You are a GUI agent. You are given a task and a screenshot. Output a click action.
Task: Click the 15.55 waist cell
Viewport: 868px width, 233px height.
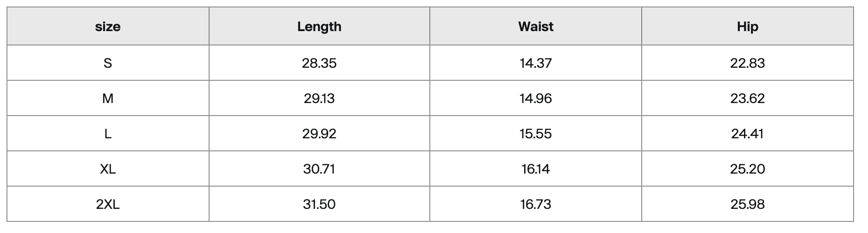point(536,133)
